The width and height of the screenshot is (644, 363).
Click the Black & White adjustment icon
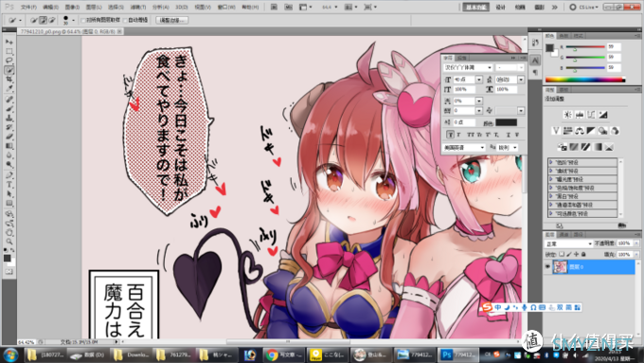coord(591,131)
